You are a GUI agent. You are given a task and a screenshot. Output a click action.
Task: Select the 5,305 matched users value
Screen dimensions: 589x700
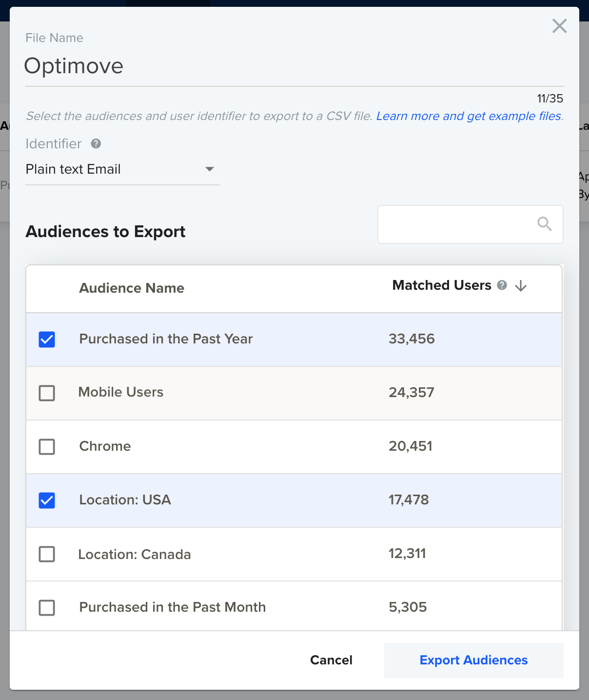pos(408,607)
